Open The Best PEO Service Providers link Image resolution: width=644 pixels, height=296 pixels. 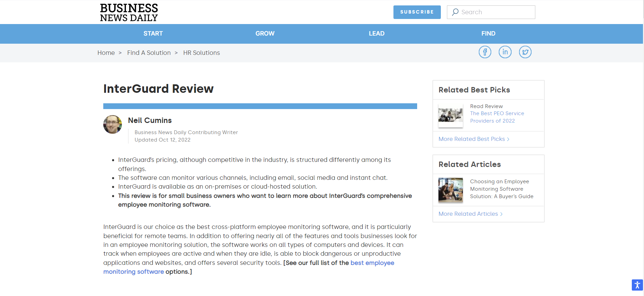tap(497, 117)
